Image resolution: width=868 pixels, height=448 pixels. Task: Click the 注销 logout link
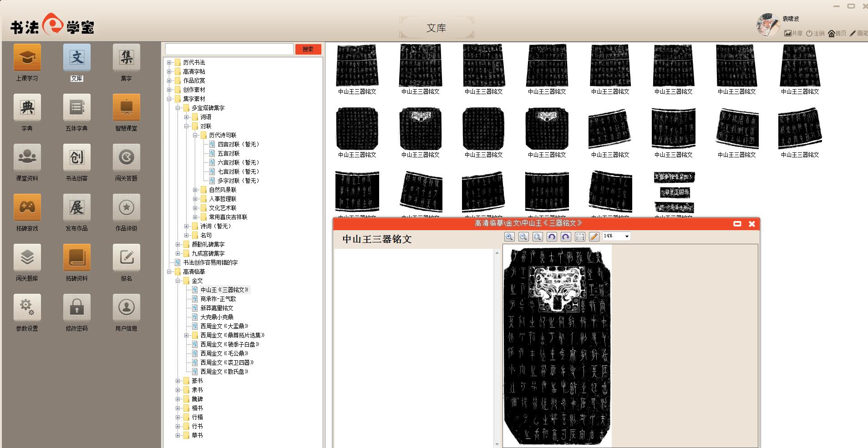815,33
